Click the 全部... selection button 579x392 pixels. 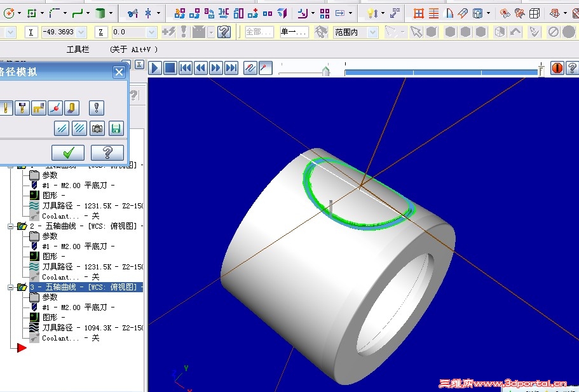point(259,32)
